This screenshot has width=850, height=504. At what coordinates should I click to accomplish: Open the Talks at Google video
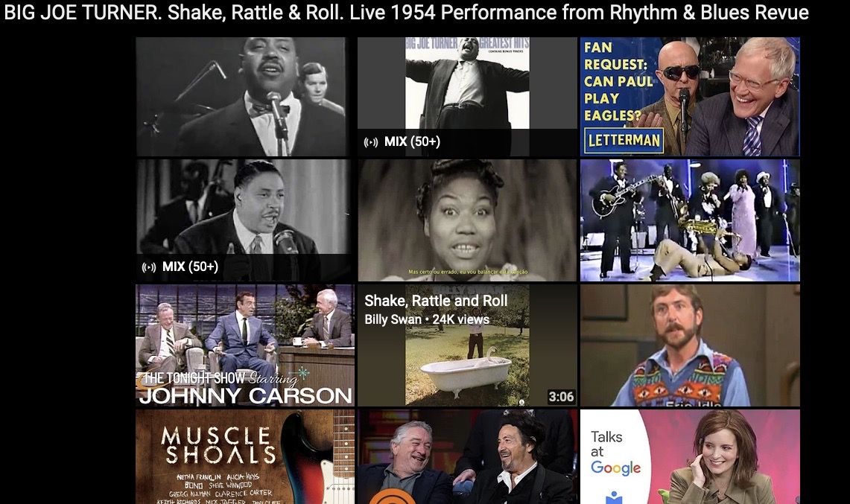[690, 457]
